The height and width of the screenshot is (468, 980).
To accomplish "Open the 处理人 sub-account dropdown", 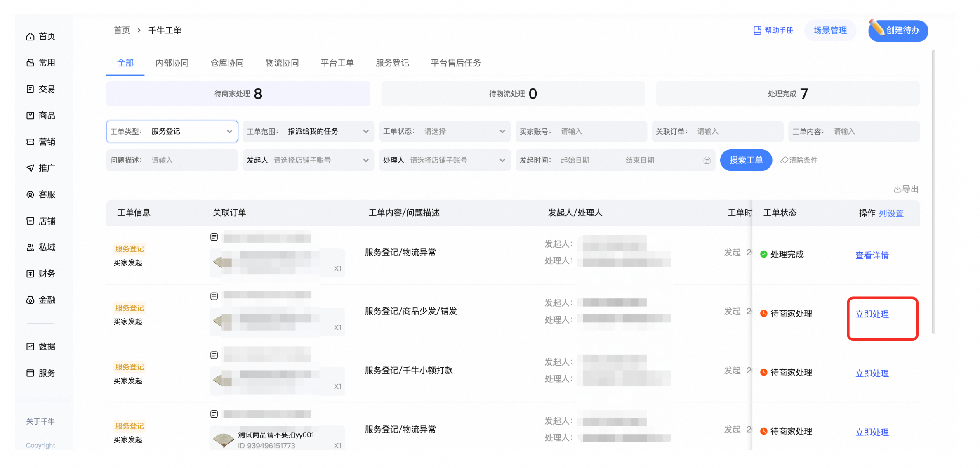I will pos(445,160).
